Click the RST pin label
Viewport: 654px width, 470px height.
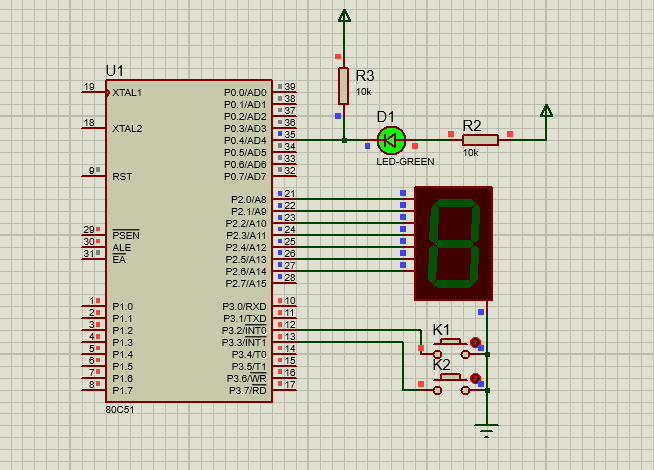coord(122,177)
